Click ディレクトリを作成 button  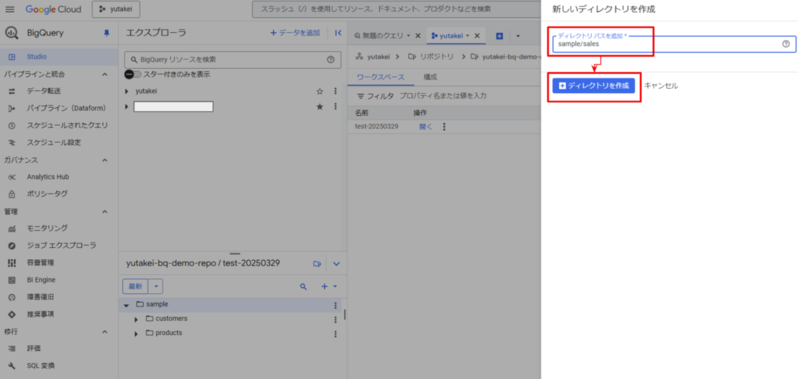593,86
